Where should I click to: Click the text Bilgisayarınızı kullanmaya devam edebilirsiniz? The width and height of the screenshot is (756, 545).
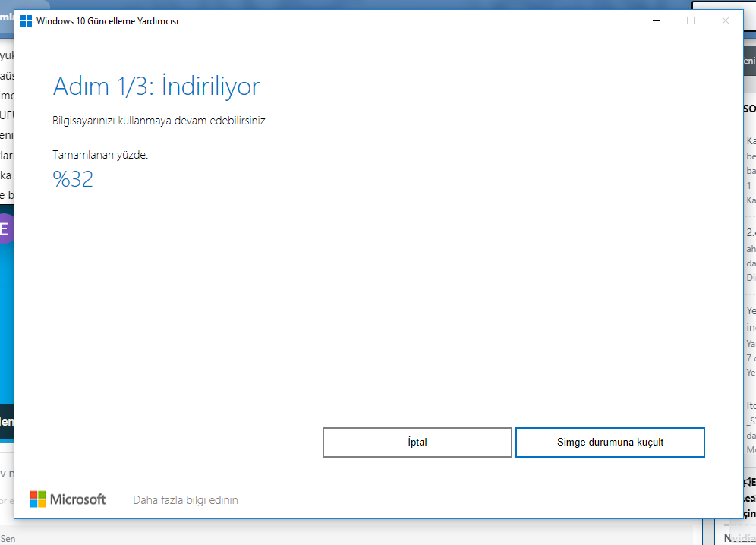pos(160,121)
